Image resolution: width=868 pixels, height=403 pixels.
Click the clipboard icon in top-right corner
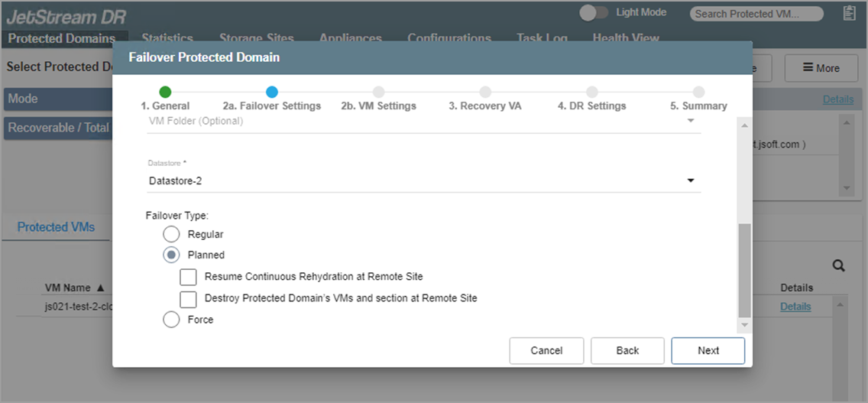coord(849,13)
